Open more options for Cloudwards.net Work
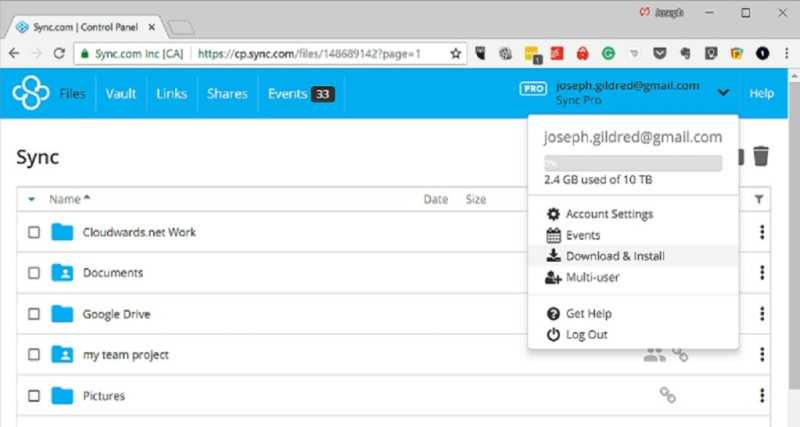This screenshot has width=800, height=427. [x=762, y=232]
